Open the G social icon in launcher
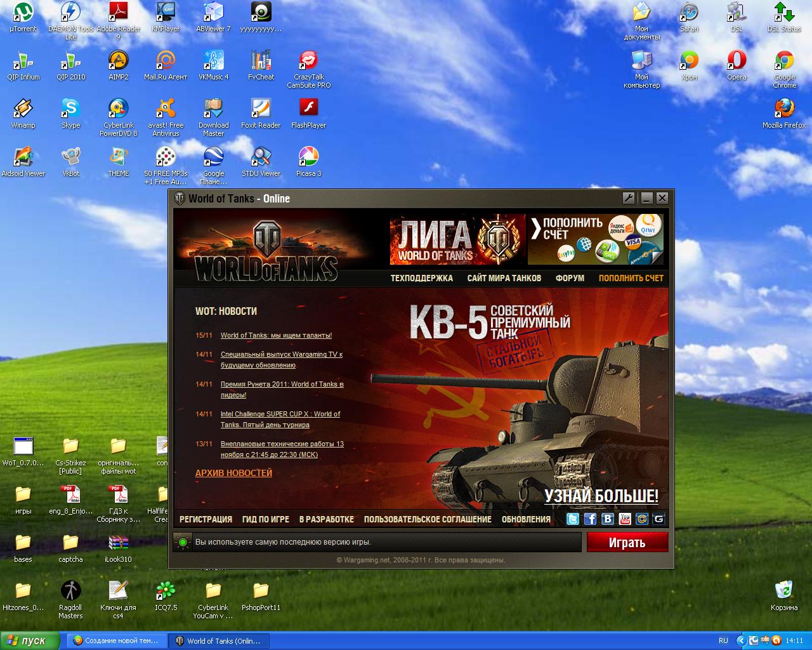This screenshot has height=650, width=812. [x=658, y=519]
